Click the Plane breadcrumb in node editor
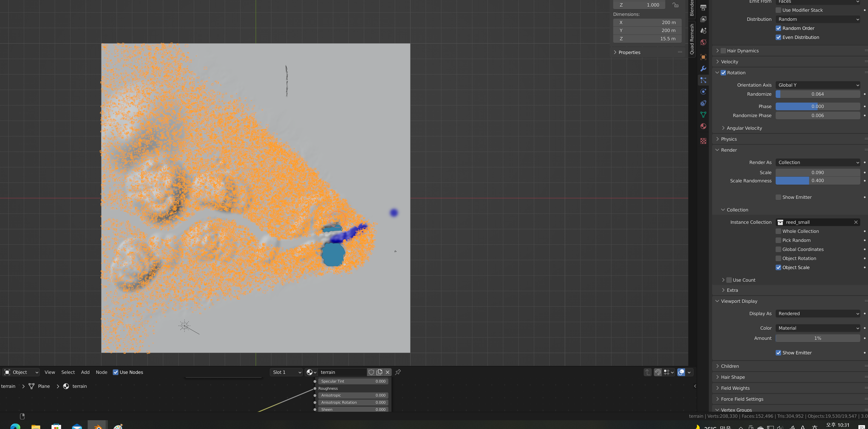 pos(44,386)
